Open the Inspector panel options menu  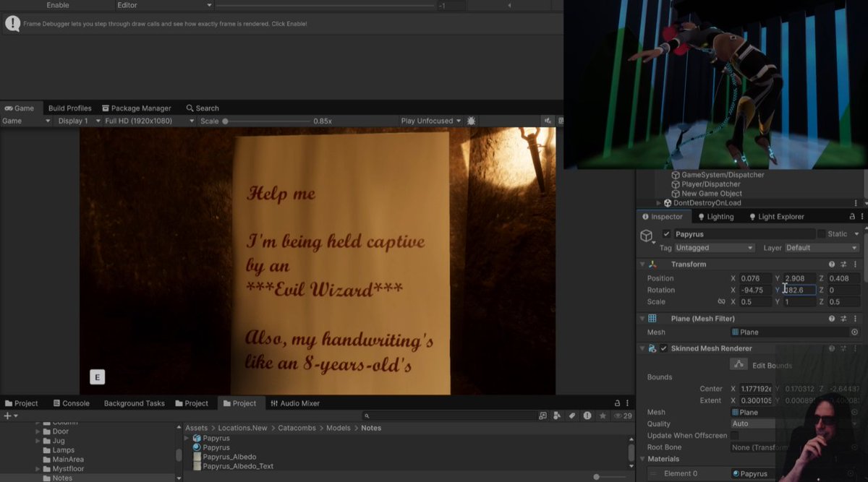tap(862, 217)
